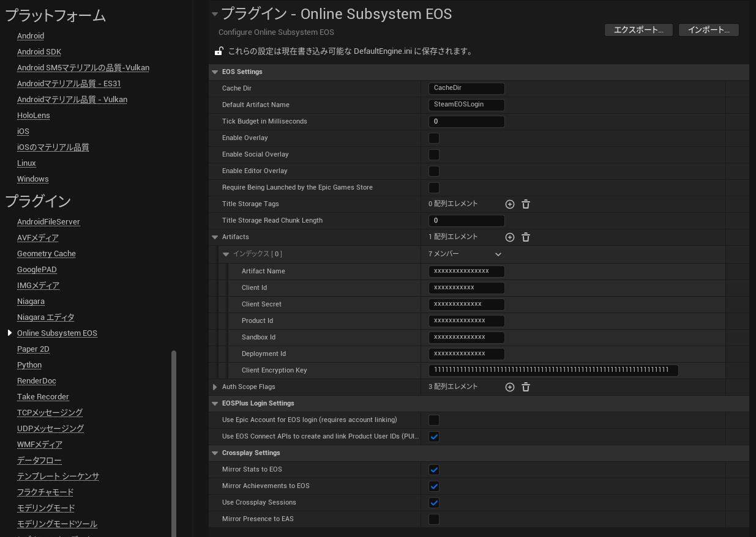The width and height of the screenshot is (756, 537).
Task: Enable Mirror Presence to EAS
Action: click(x=434, y=519)
